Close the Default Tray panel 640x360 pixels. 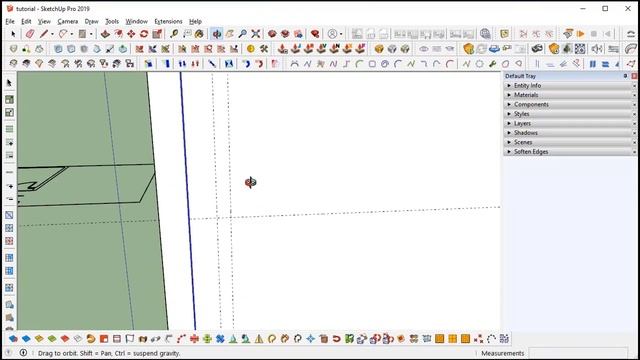[x=634, y=76]
